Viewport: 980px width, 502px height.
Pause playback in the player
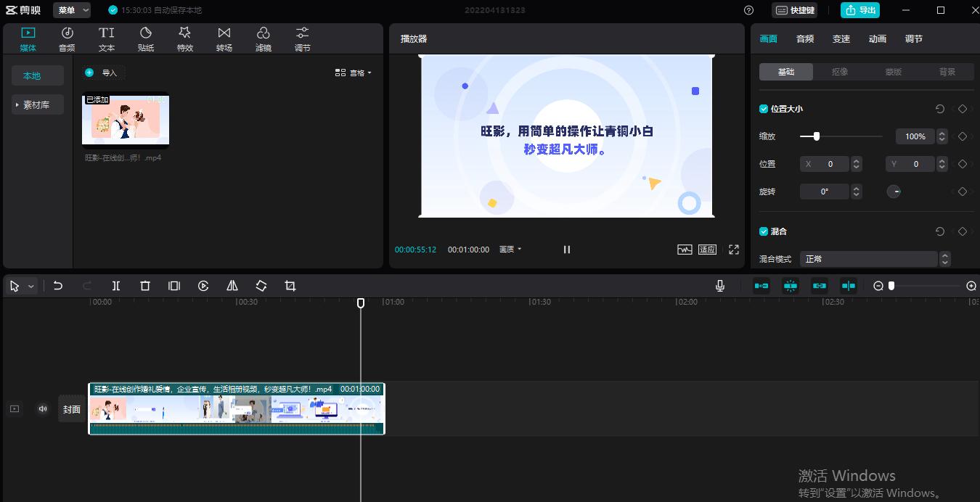click(x=567, y=250)
